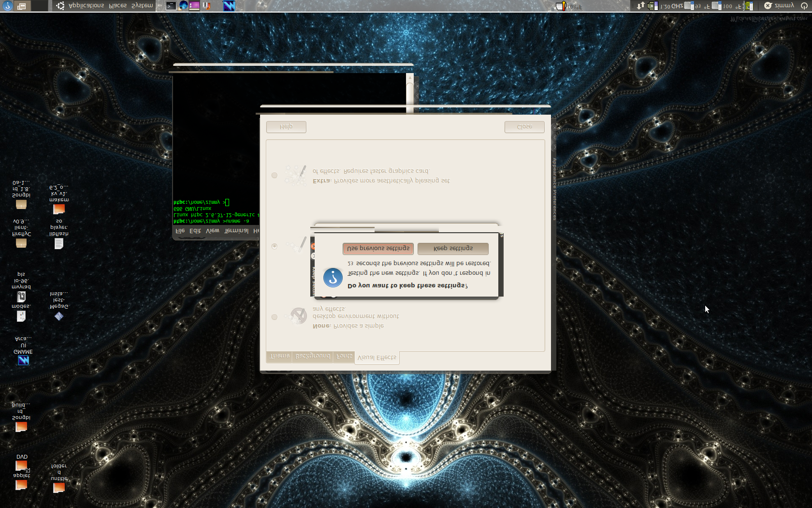Open the Places menu in the top panel
Screen dimensions: 812x508
[117, 6]
